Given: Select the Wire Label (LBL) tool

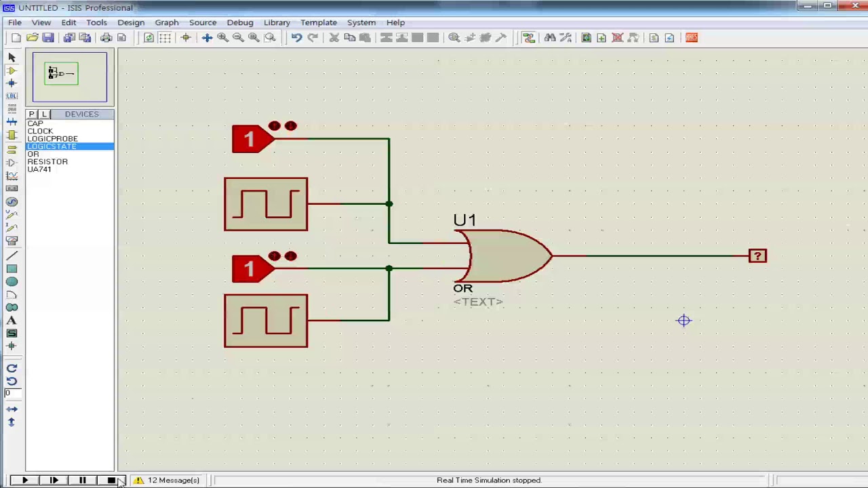Looking at the screenshot, I should (12, 96).
